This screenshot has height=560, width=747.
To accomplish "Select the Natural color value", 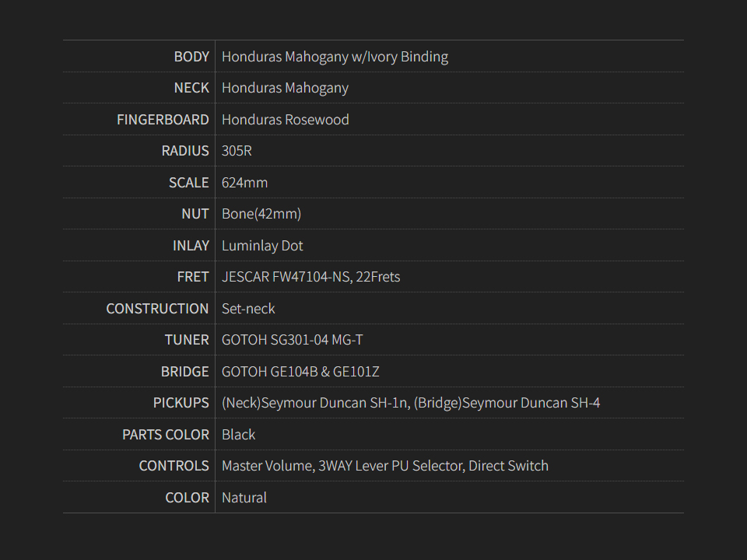I will (x=244, y=498).
